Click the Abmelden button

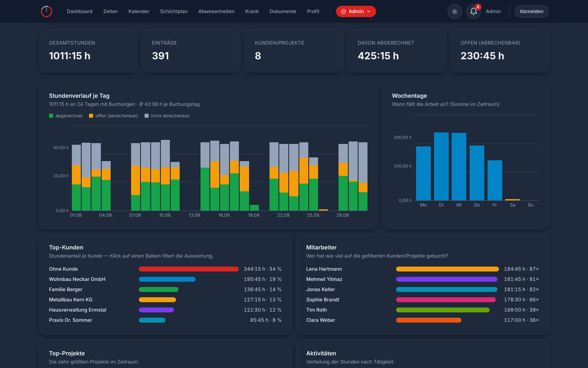click(531, 11)
